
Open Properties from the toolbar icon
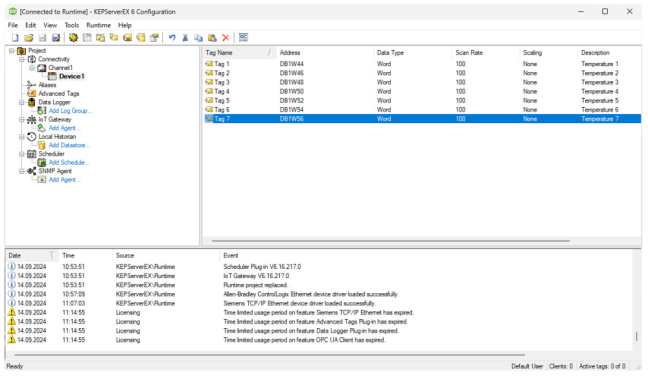click(154, 38)
